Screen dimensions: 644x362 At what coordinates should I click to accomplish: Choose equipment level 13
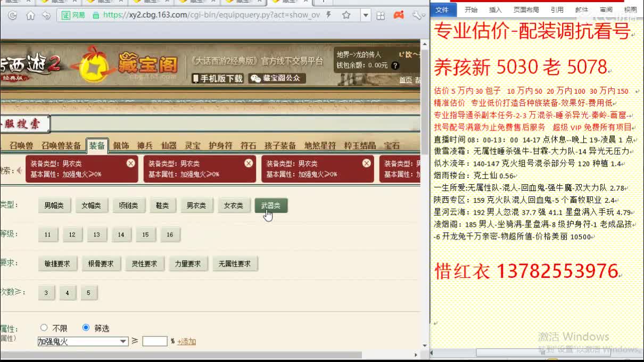[97, 234]
